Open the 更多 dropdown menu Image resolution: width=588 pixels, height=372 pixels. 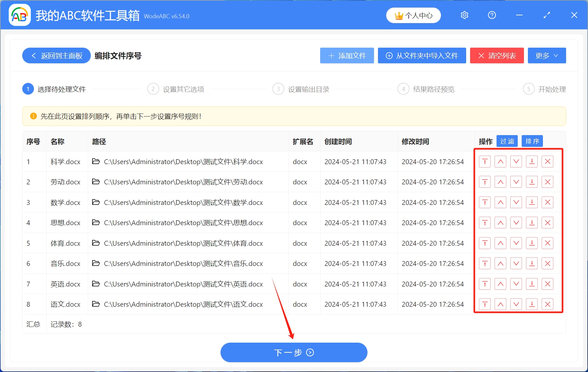[x=547, y=55]
